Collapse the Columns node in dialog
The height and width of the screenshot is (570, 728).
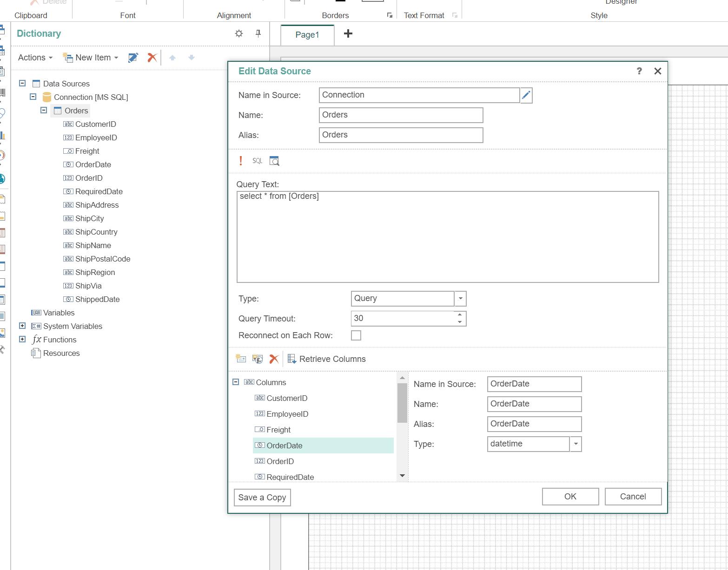[236, 382]
